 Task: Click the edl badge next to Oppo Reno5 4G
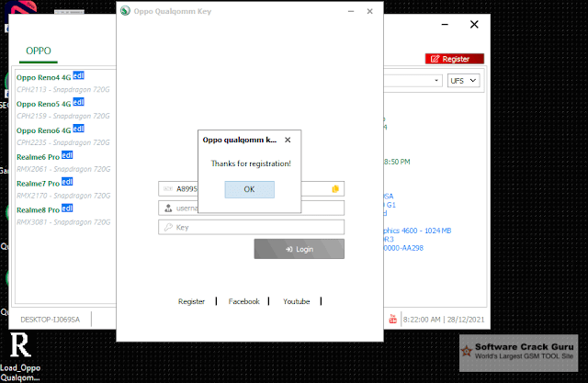(x=78, y=102)
